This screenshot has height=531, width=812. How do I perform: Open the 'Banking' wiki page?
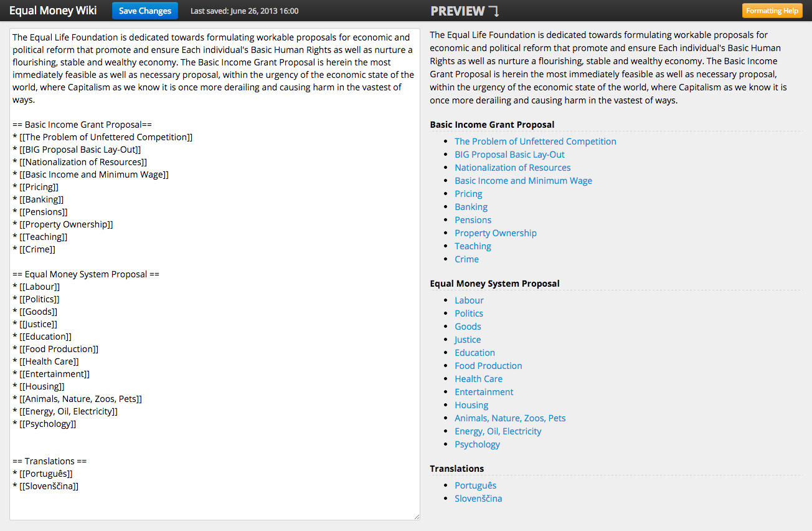(x=471, y=206)
